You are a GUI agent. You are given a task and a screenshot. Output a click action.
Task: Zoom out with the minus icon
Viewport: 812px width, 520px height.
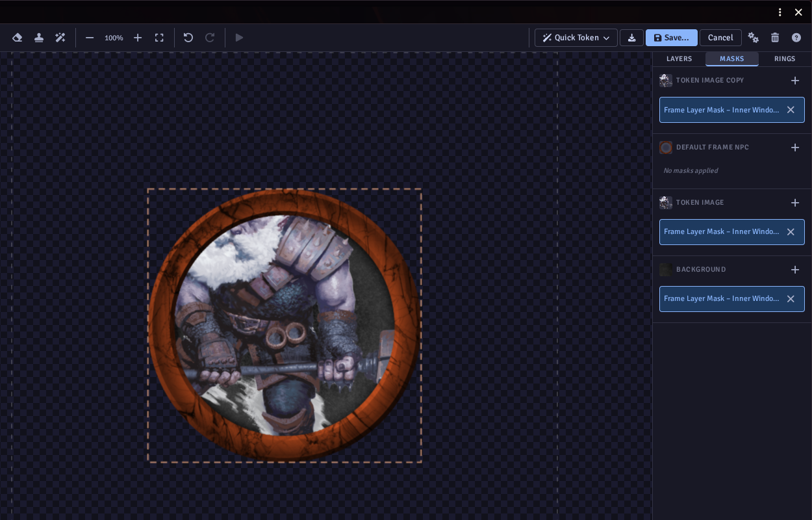(90, 38)
